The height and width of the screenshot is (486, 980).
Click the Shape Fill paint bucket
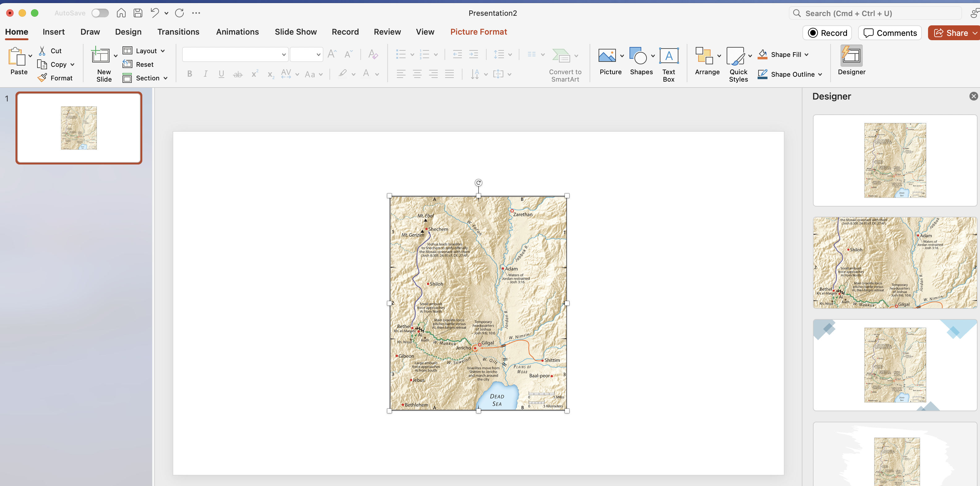point(763,54)
